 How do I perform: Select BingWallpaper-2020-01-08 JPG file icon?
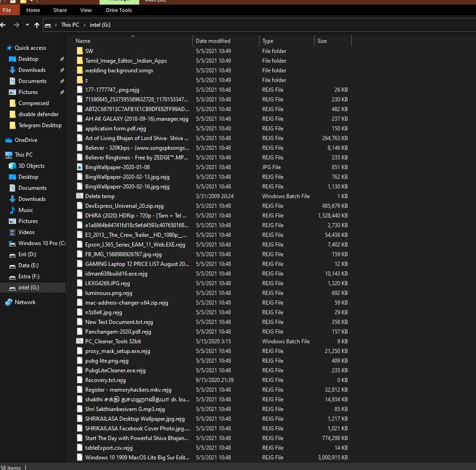tap(80, 167)
